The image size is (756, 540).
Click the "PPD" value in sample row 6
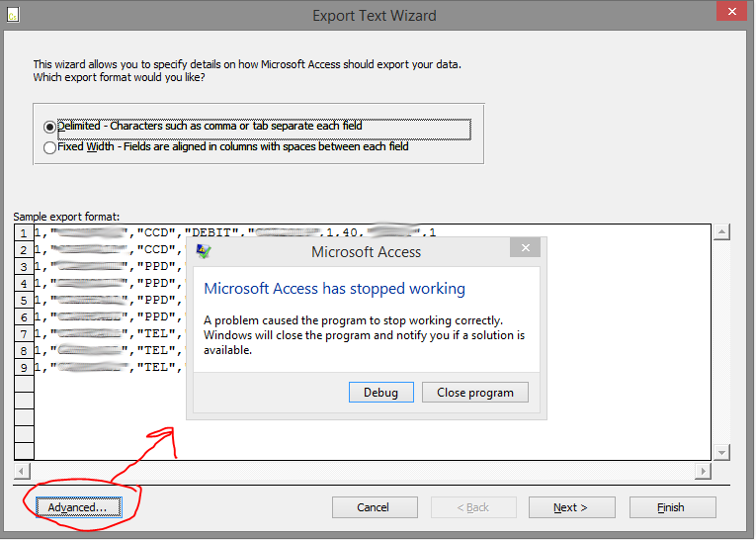pos(156,317)
